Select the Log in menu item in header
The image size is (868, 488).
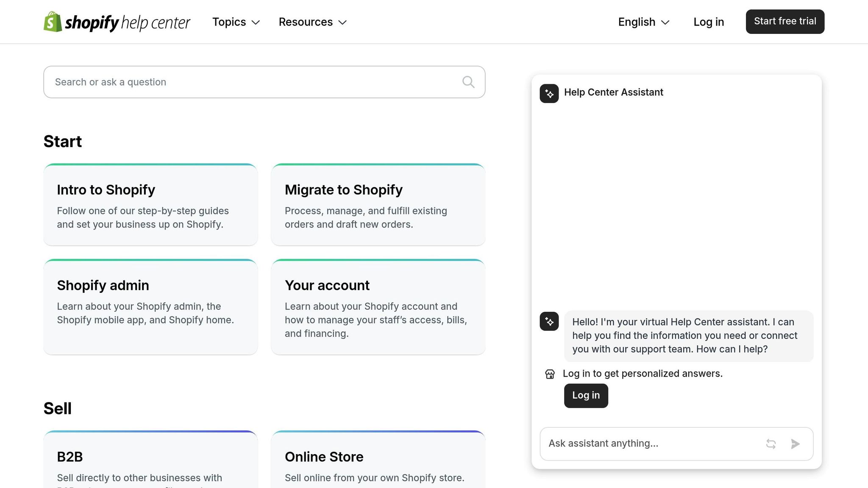[709, 22]
